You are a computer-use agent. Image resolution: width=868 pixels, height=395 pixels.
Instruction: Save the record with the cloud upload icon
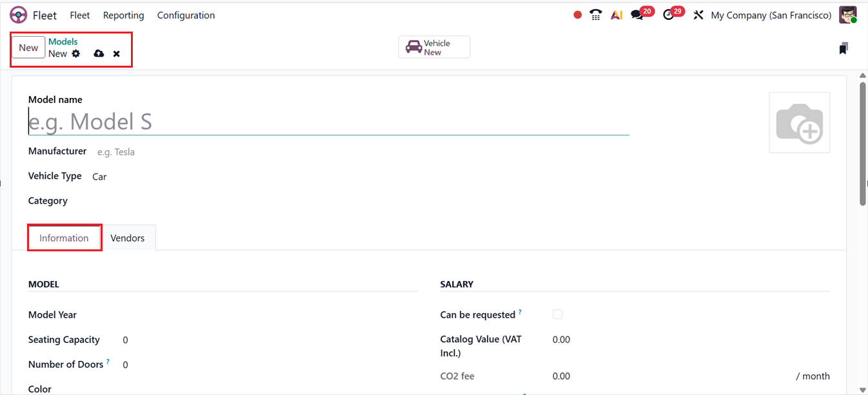99,53
